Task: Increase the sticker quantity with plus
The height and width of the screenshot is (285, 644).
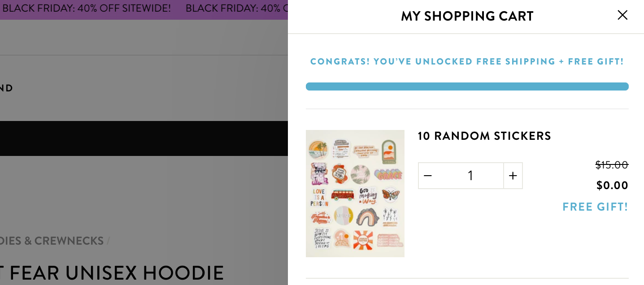Action: pyautogui.click(x=513, y=176)
